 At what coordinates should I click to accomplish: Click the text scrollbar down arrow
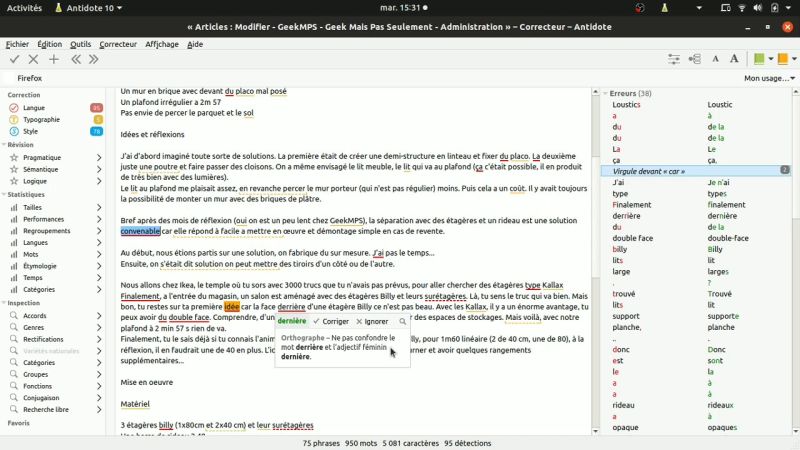[x=595, y=431]
